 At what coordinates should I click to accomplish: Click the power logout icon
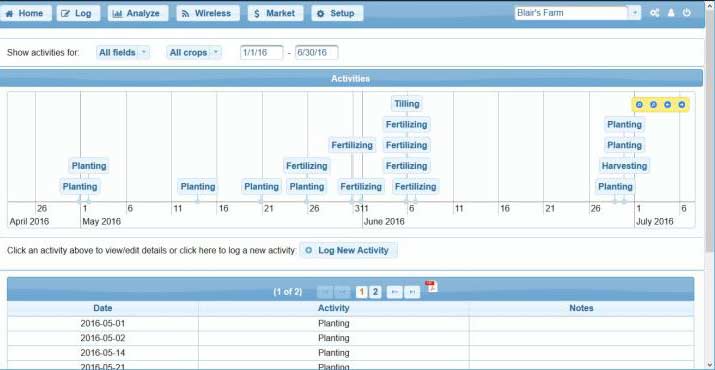click(x=686, y=13)
